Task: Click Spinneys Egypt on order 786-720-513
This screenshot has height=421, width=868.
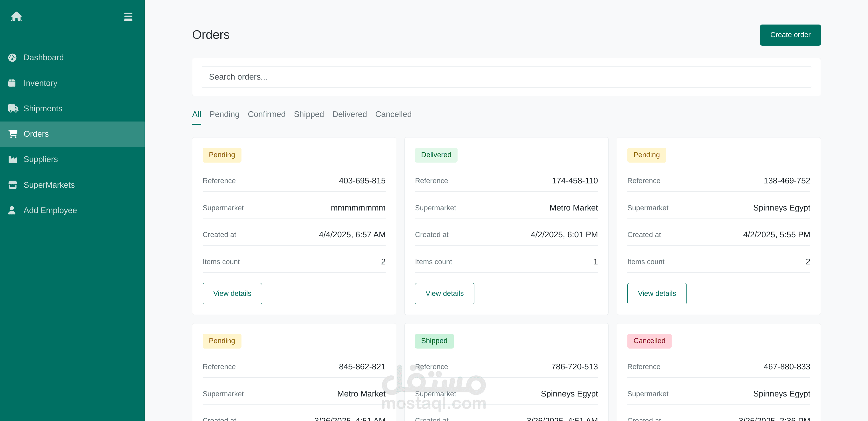Action: pos(569,394)
